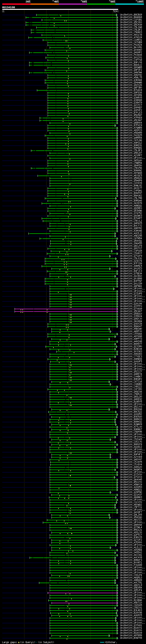Select the UniRef100_Q3EAQ4 label
Screen dimensions: 146x644
(x=131, y=80)
